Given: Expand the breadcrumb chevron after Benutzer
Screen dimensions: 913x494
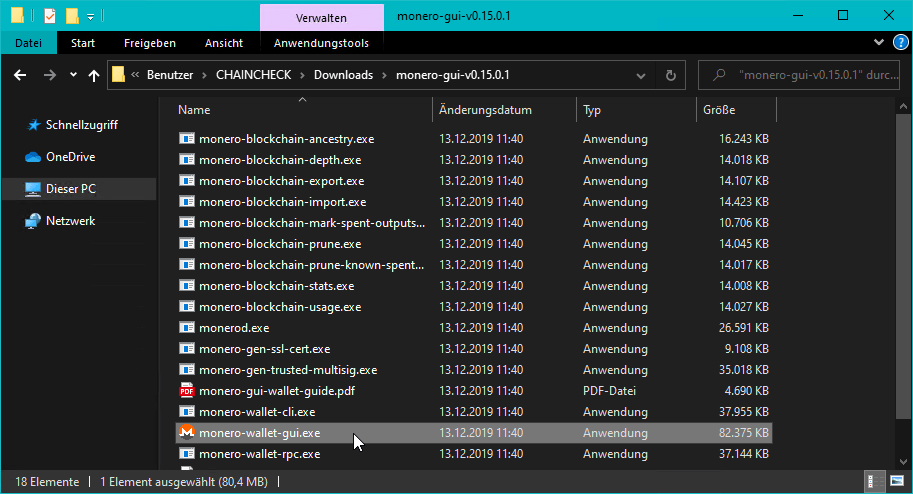Looking at the screenshot, I should click(x=205, y=75).
